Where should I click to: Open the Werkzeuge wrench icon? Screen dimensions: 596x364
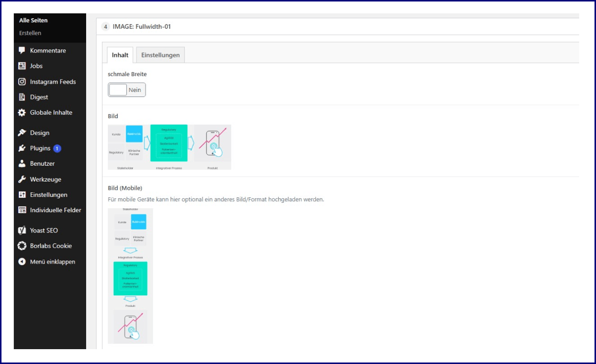(x=21, y=179)
